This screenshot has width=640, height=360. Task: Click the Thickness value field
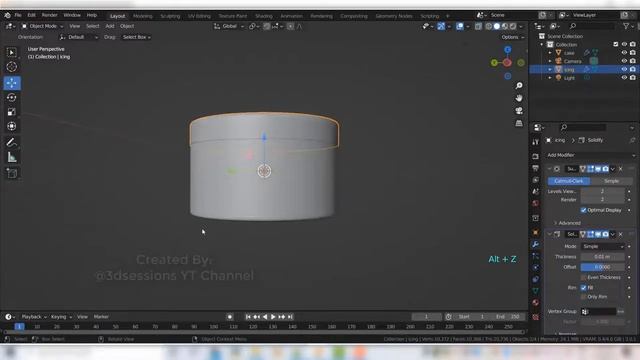602,257
